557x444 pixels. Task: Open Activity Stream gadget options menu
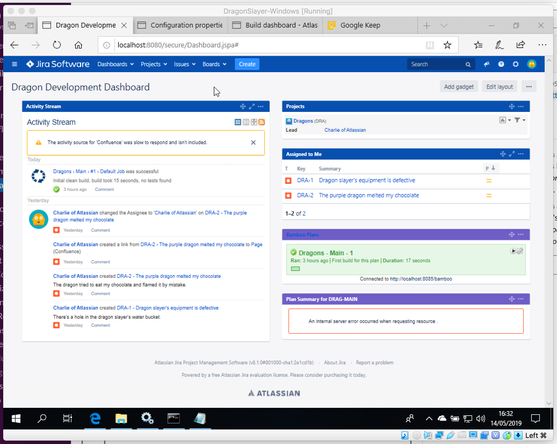pos(261,106)
